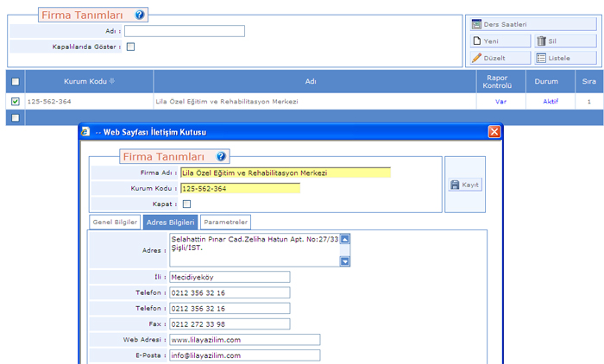604x364 pixels.
Task: Toggle the Kapat checkbox in dialog
Action: pyautogui.click(x=186, y=204)
